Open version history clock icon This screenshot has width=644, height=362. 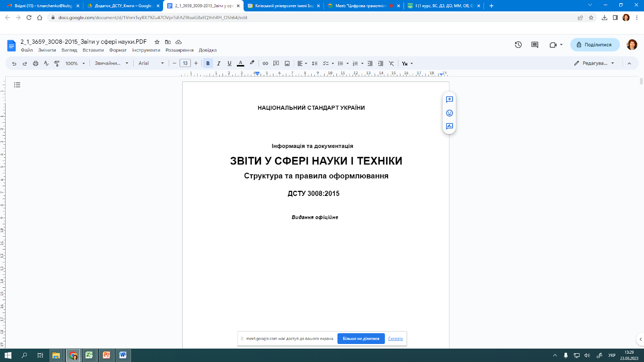pos(518,45)
